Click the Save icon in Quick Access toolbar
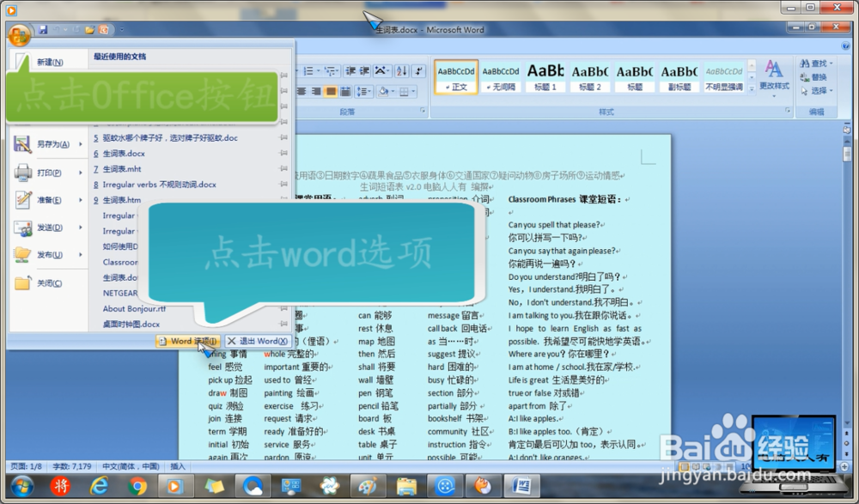859x504 pixels. (x=43, y=29)
